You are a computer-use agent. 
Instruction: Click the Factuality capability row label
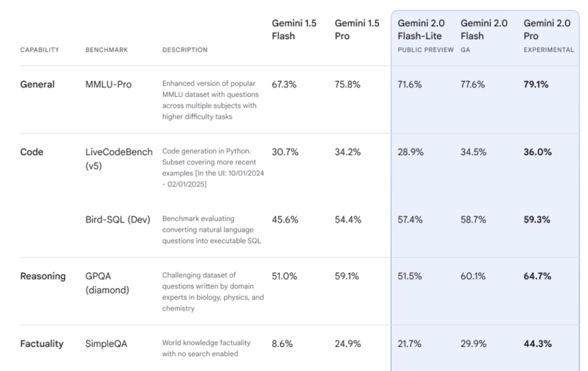[x=42, y=344]
